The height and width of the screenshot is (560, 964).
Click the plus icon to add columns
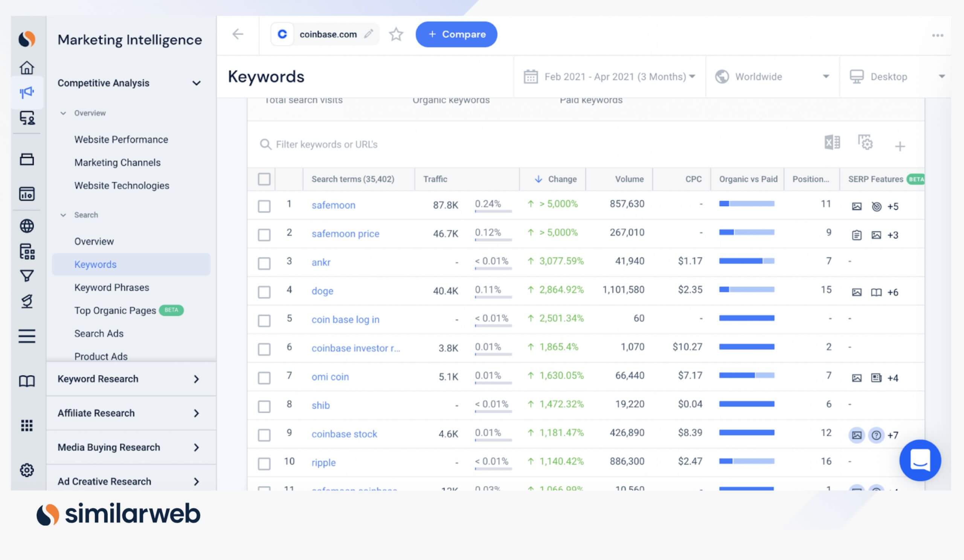click(x=900, y=146)
